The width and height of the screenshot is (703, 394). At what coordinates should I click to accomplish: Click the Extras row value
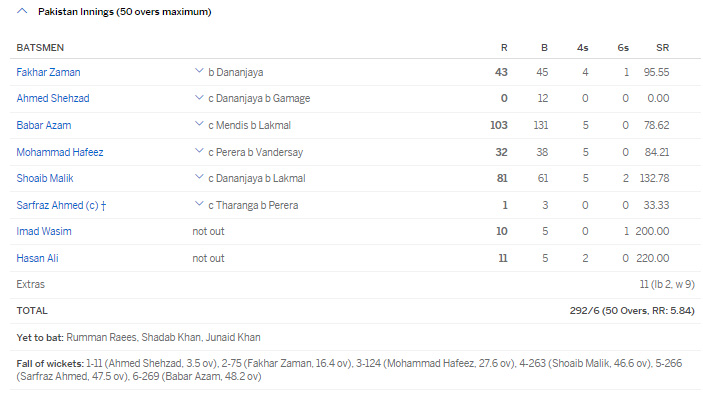pos(667,284)
